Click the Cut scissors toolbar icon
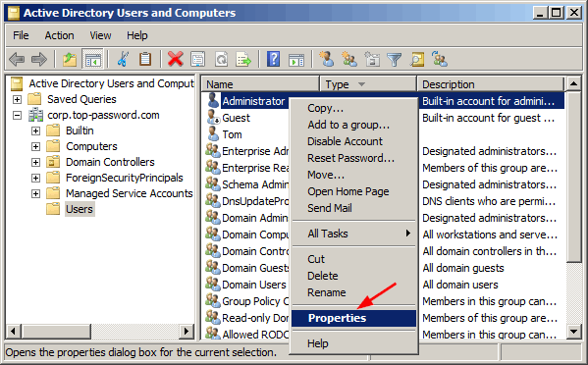Viewport: 588px width, 365px height. coord(123,59)
